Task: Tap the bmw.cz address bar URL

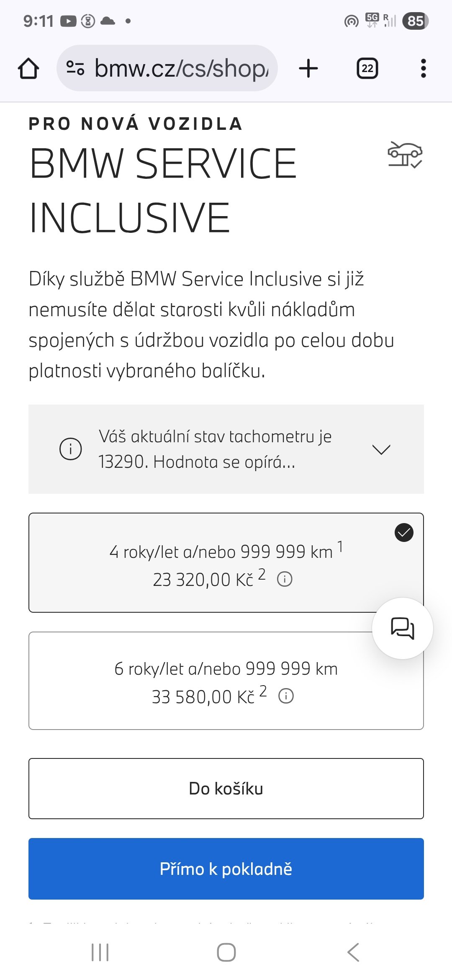Action: coord(181,68)
